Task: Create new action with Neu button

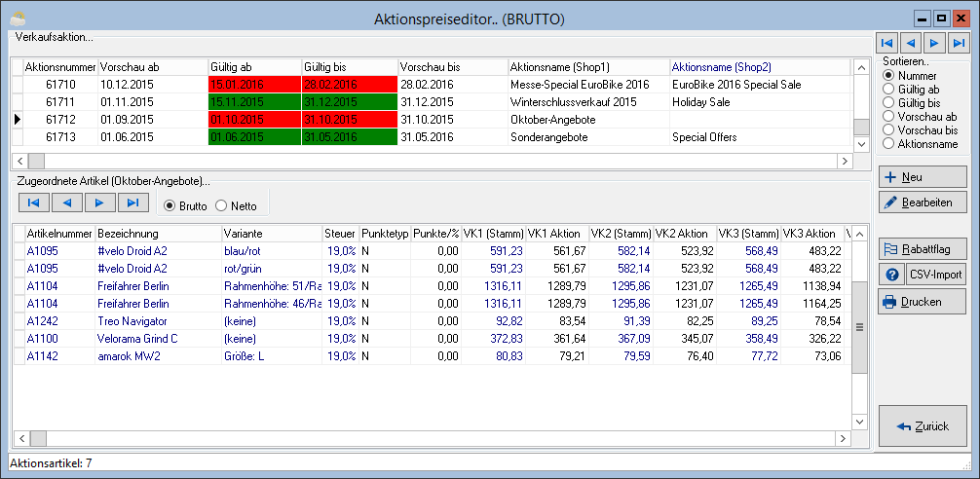Action: tap(923, 177)
